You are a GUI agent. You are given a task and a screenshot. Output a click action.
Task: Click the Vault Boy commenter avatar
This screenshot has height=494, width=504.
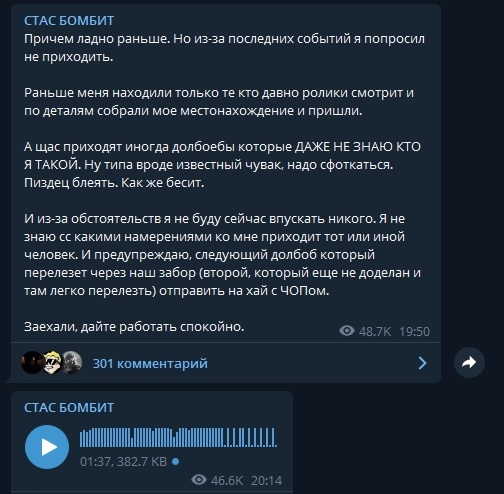[x=52, y=362]
